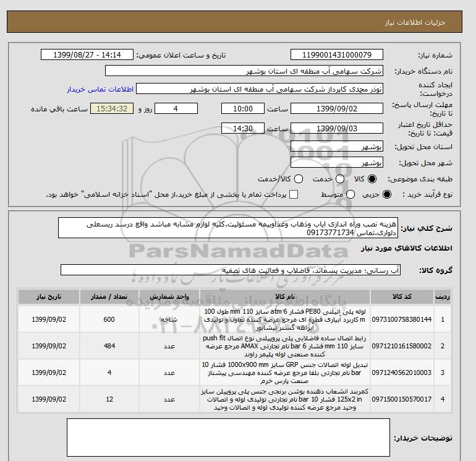Click the PE80 polyethylene pipe item name
Screen dimensions: 476x461
[x=285, y=320]
